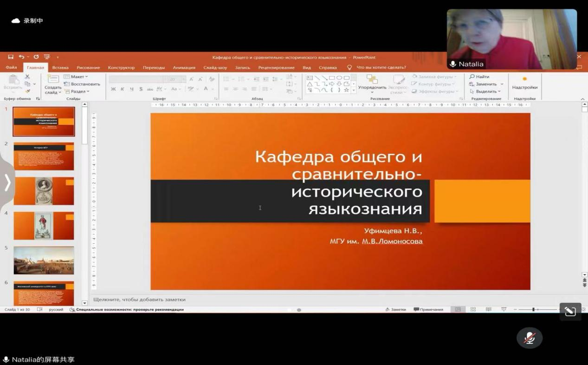The height and width of the screenshot is (365, 588).
Task: Unmute the microphone with the round button
Action: (530, 338)
